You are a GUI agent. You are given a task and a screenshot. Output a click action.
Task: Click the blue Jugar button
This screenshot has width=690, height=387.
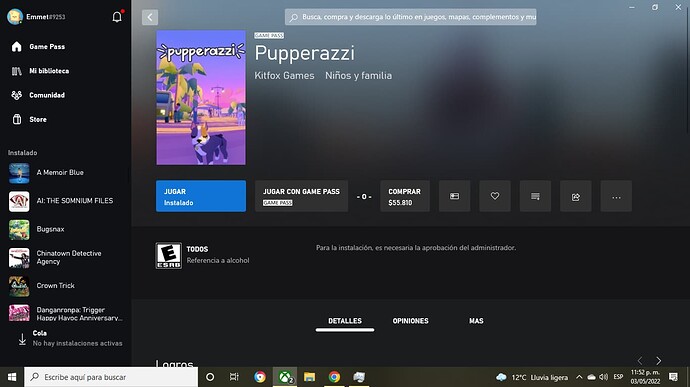(x=201, y=196)
